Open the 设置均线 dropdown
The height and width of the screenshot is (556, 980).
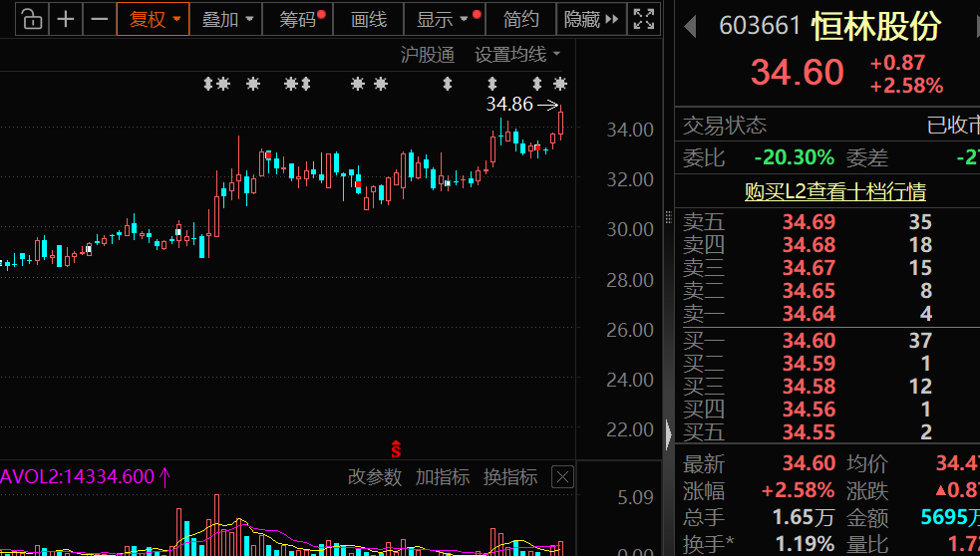[517, 55]
